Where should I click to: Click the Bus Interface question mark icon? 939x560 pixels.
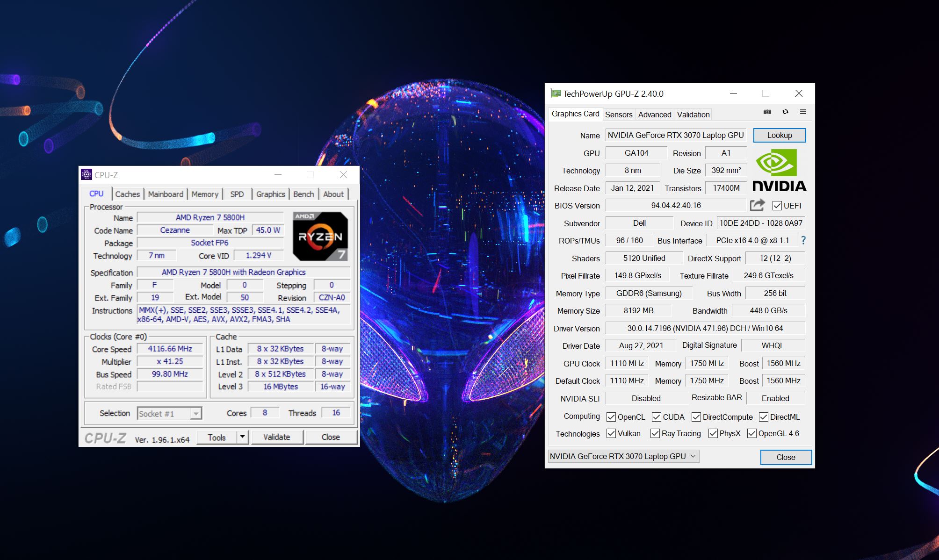point(803,240)
